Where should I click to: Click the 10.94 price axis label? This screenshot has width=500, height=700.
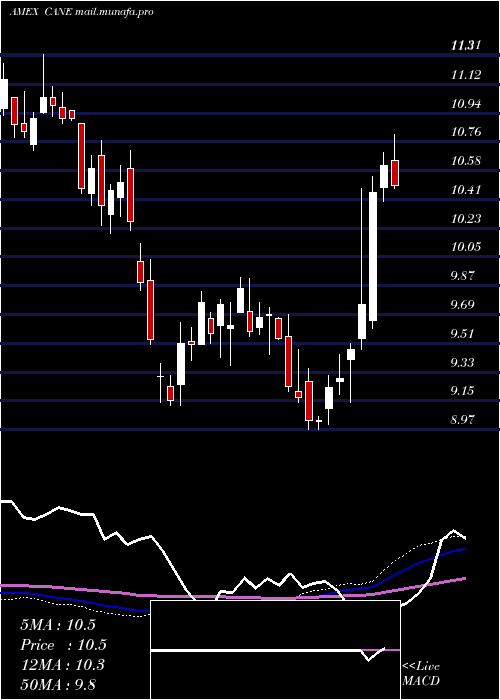[x=466, y=104]
